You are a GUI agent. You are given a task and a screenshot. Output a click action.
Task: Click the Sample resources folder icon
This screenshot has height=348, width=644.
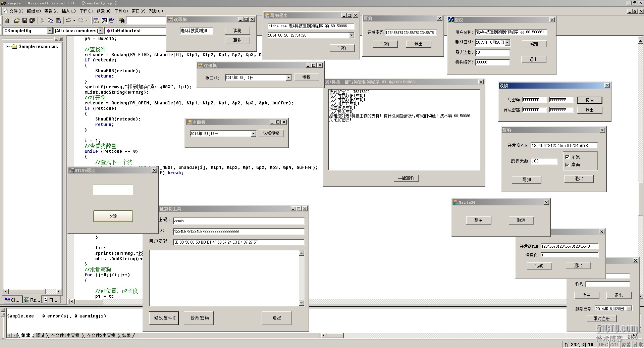click(14, 47)
